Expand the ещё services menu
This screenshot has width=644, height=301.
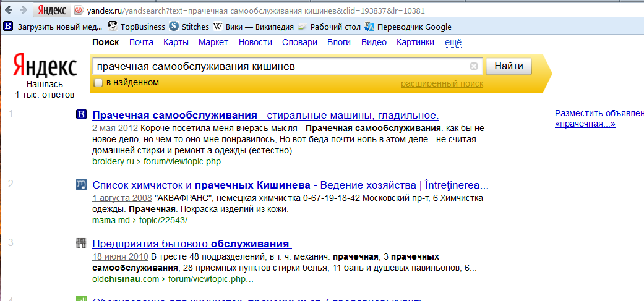(453, 42)
